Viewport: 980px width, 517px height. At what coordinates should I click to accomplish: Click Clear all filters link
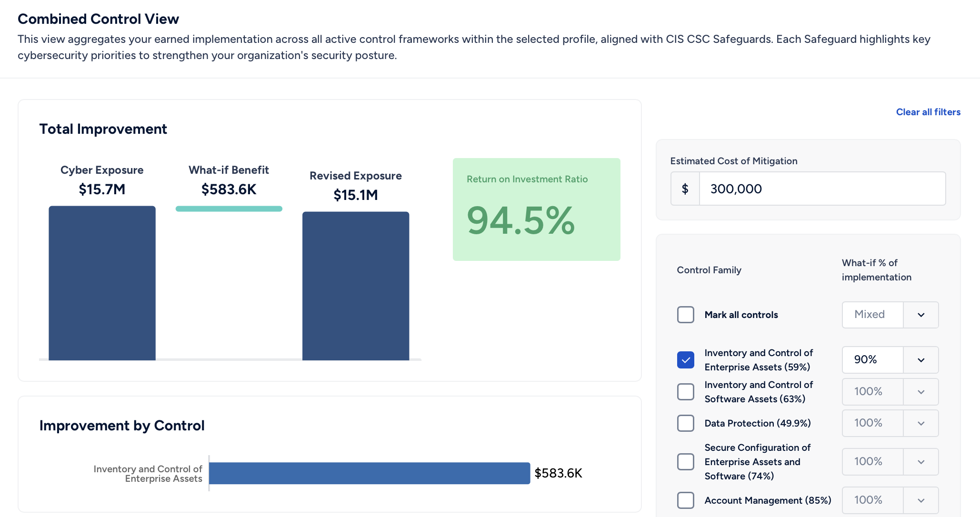pyautogui.click(x=928, y=112)
